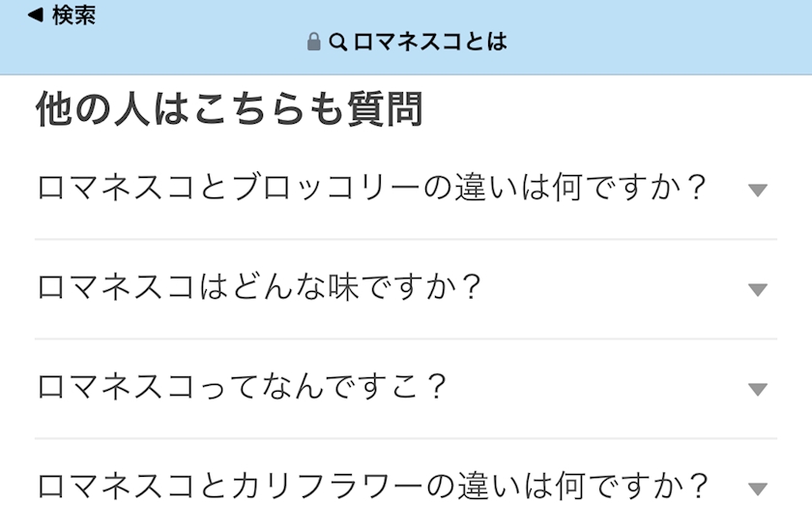This screenshot has height=532, width=812.
Task: Open question ロマネスコはどんな味ですか？
Action: tap(259, 287)
